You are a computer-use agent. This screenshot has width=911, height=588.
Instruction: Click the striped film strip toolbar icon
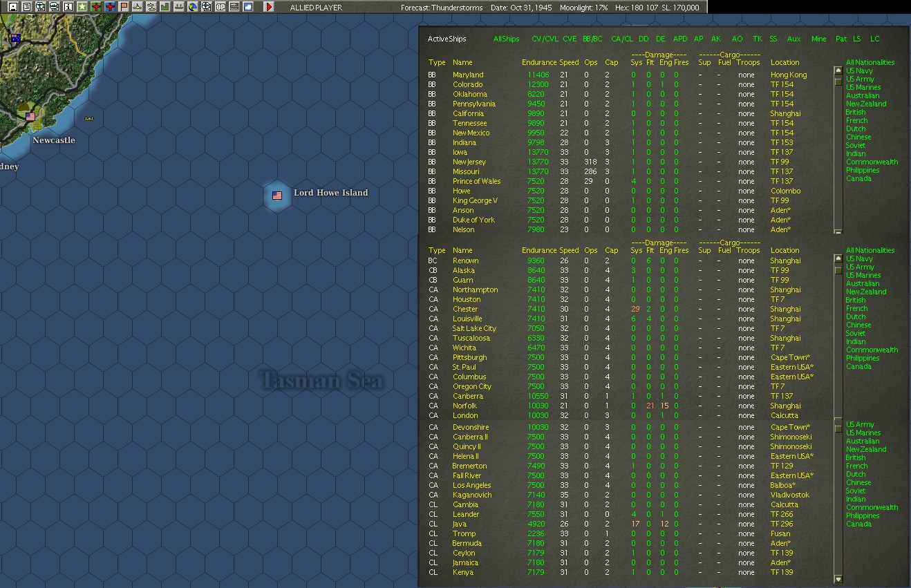234,7
